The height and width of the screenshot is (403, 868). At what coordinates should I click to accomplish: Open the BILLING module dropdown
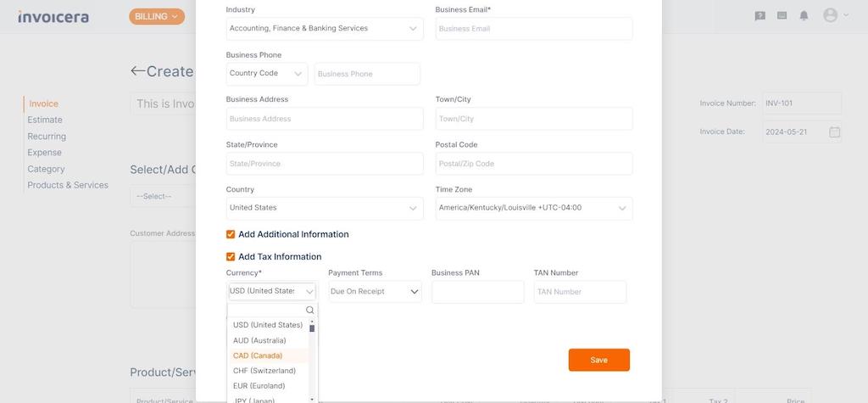click(x=157, y=17)
